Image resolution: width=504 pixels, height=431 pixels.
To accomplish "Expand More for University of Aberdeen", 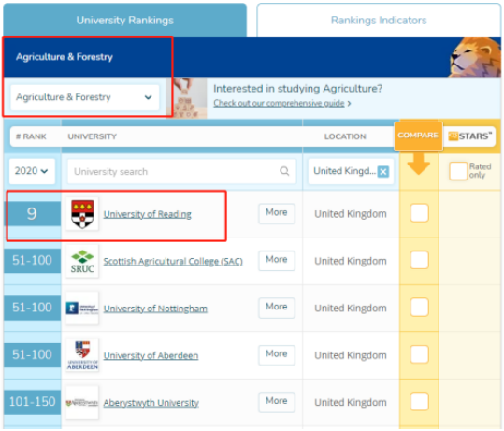I will click(x=277, y=354).
